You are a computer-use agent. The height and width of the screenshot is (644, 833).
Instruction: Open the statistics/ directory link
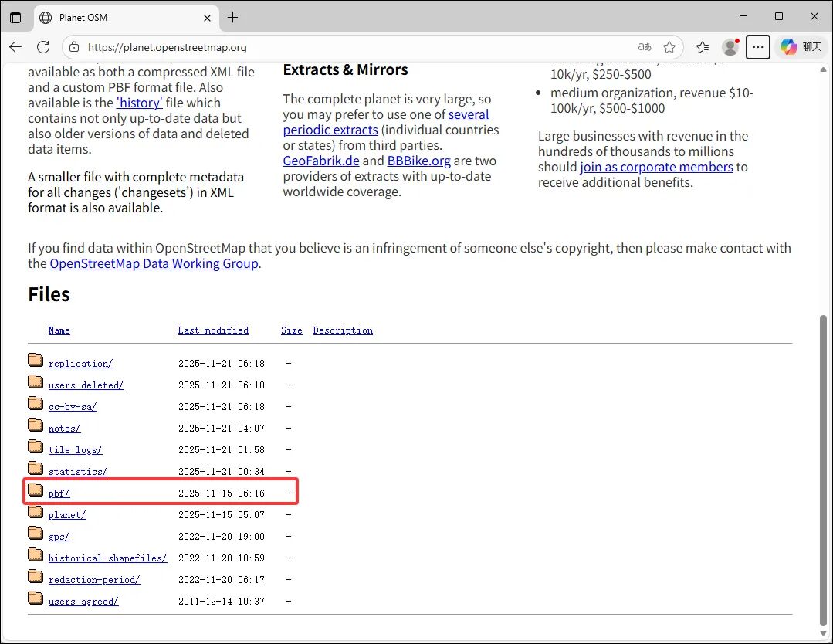coord(78,472)
